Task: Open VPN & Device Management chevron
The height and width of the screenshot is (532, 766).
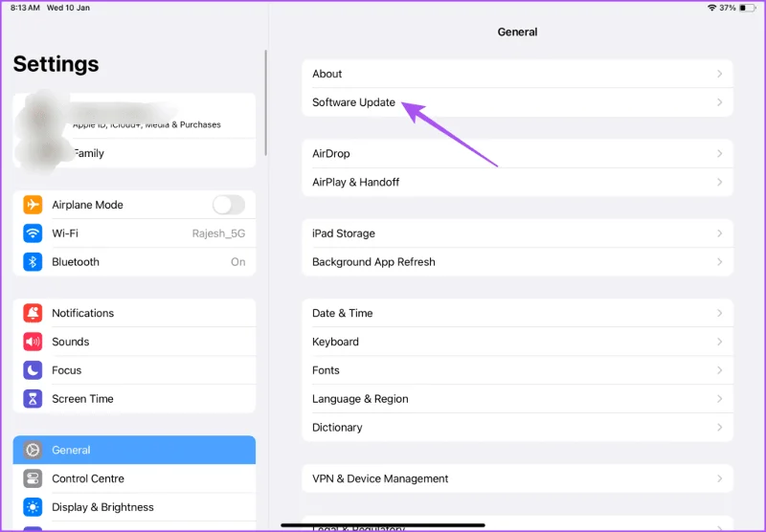Action: coord(720,478)
